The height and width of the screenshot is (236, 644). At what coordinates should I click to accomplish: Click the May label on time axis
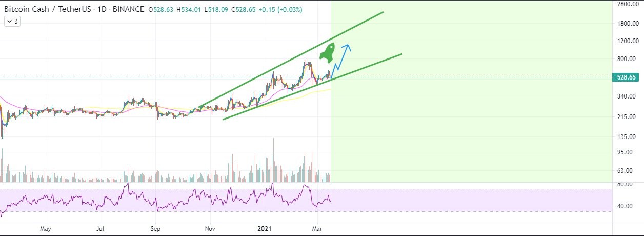(x=46, y=228)
